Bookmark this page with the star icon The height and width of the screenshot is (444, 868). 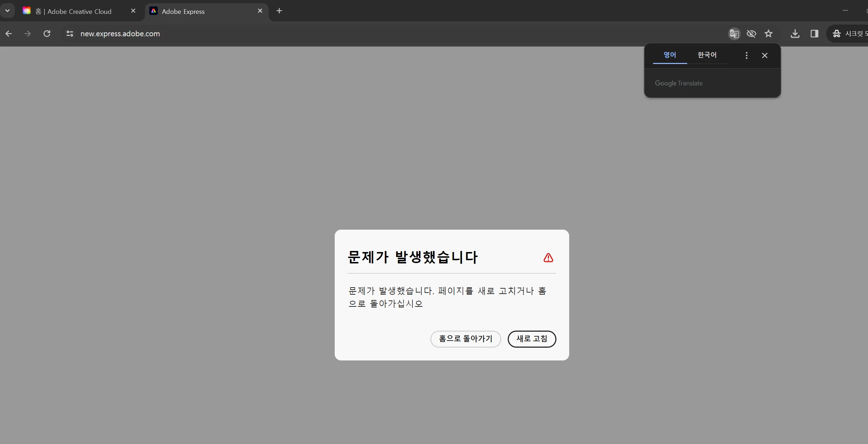769,34
